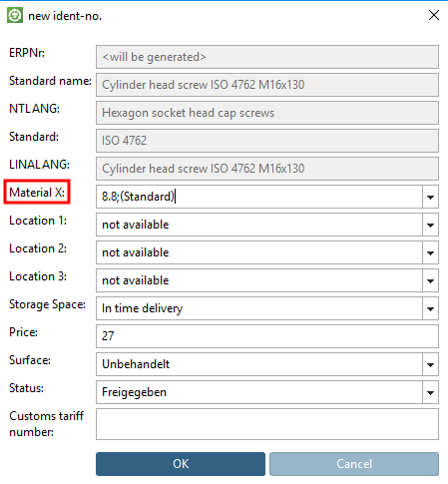This screenshot has width=448, height=484.
Task: Click the Standard name field
Action: click(267, 85)
